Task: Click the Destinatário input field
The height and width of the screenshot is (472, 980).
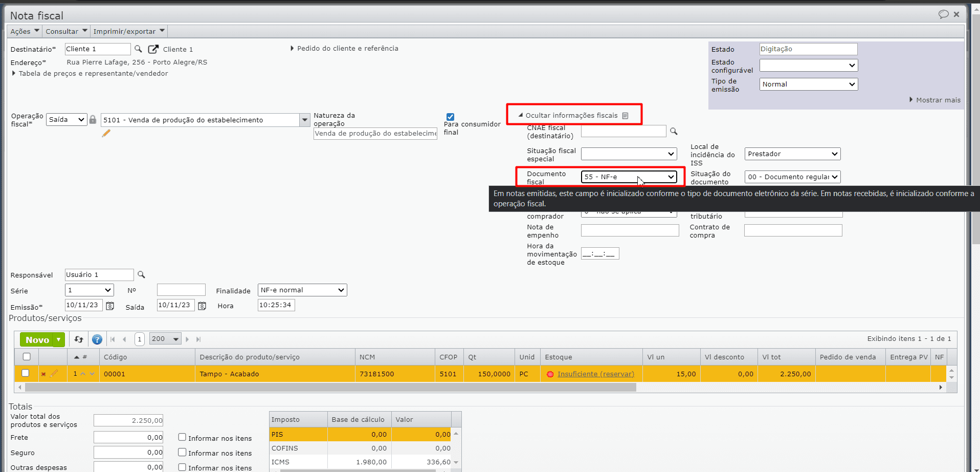Action: pyautogui.click(x=98, y=49)
